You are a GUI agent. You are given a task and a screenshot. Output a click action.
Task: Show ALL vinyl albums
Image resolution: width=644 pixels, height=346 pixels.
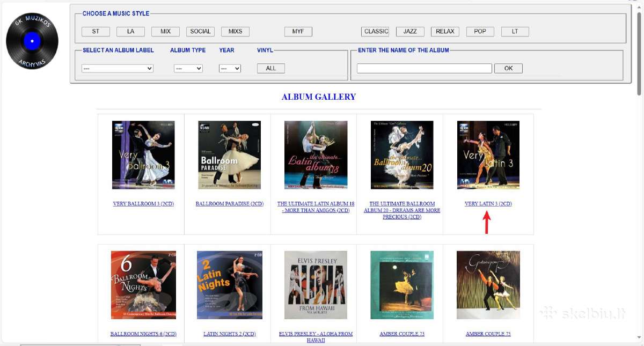pos(271,68)
